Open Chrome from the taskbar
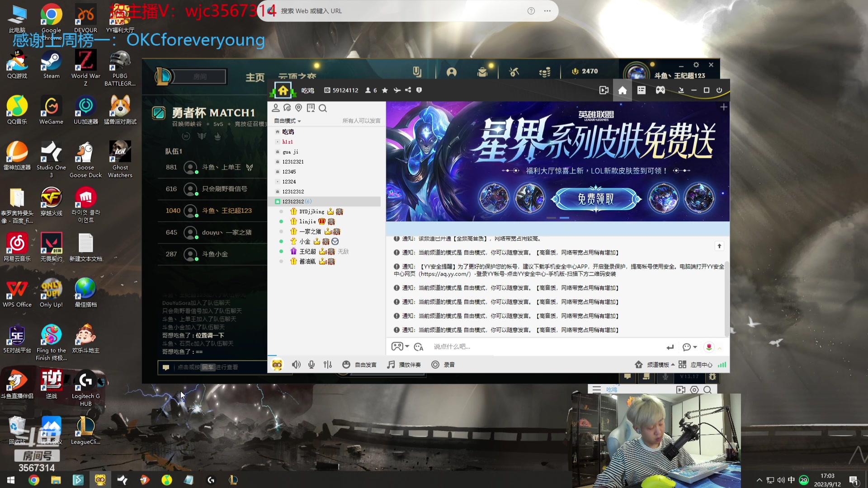868x488 pixels. (x=34, y=480)
